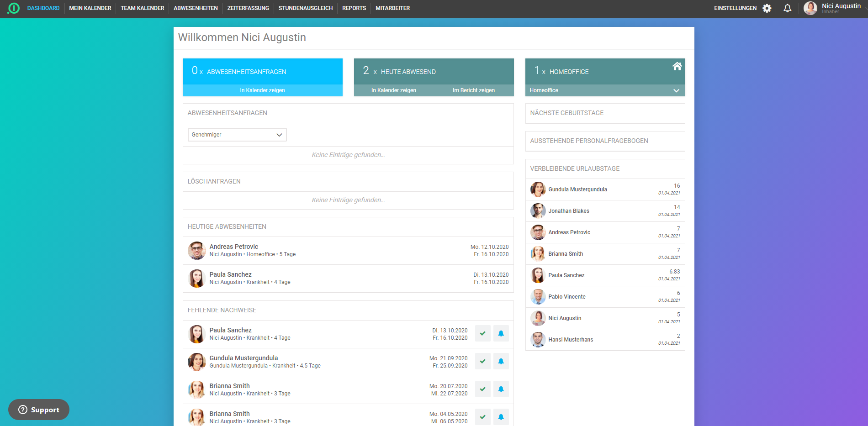Open the Genehmiger dropdown
Viewport: 868px width, 426px height.
pos(237,135)
